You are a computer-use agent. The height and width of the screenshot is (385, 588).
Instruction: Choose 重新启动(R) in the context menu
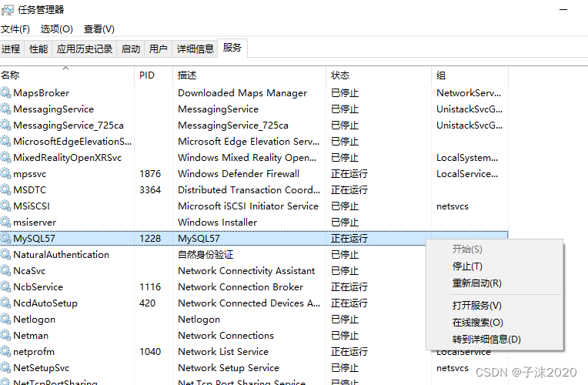(x=477, y=283)
